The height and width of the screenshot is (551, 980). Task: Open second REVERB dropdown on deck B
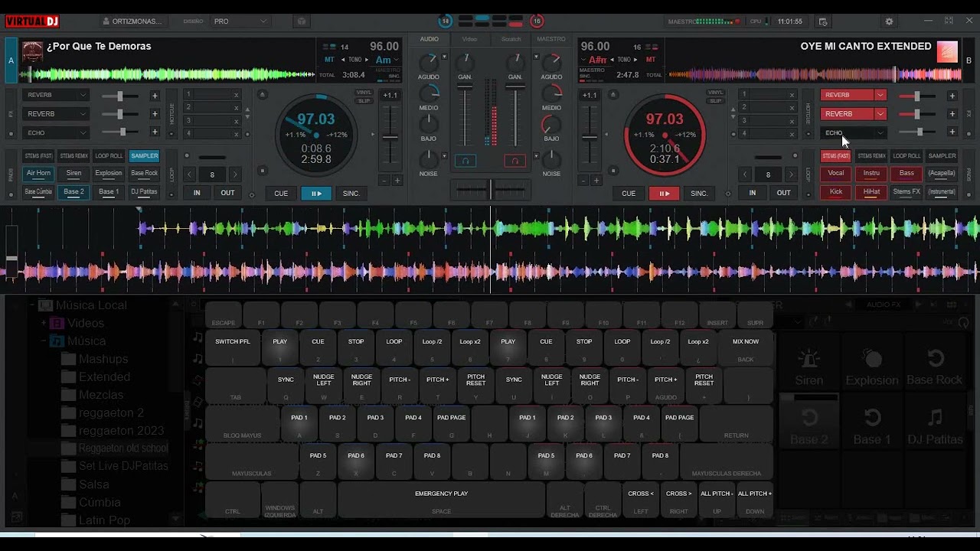click(x=880, y=114)
